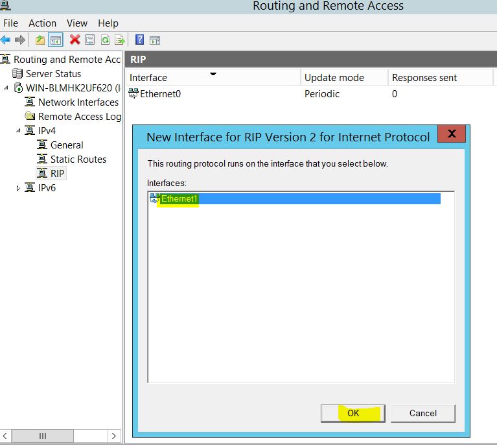Click the Up One Level folder icon
Viewport: 497px width, 448px height.
point(40,40)
